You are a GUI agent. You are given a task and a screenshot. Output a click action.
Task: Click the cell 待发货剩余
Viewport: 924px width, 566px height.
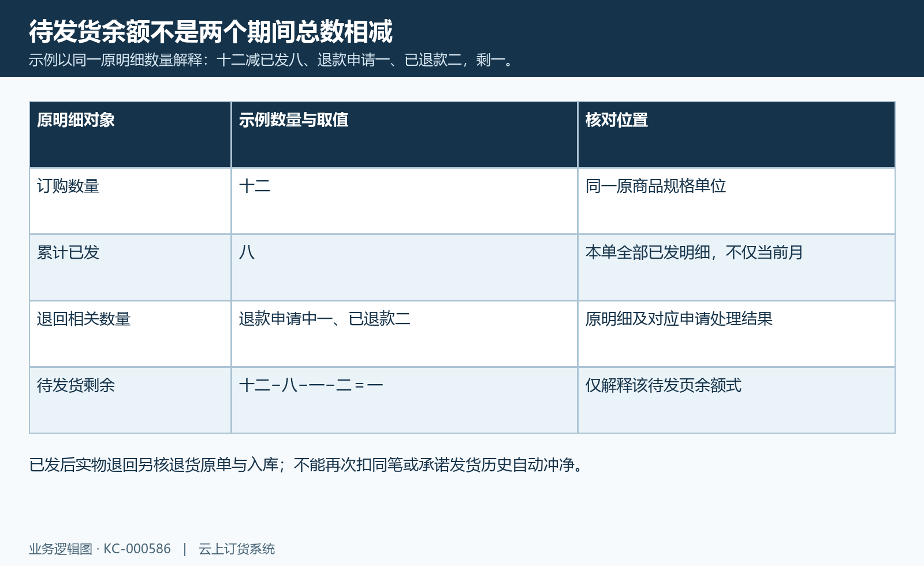pos(131,400)
